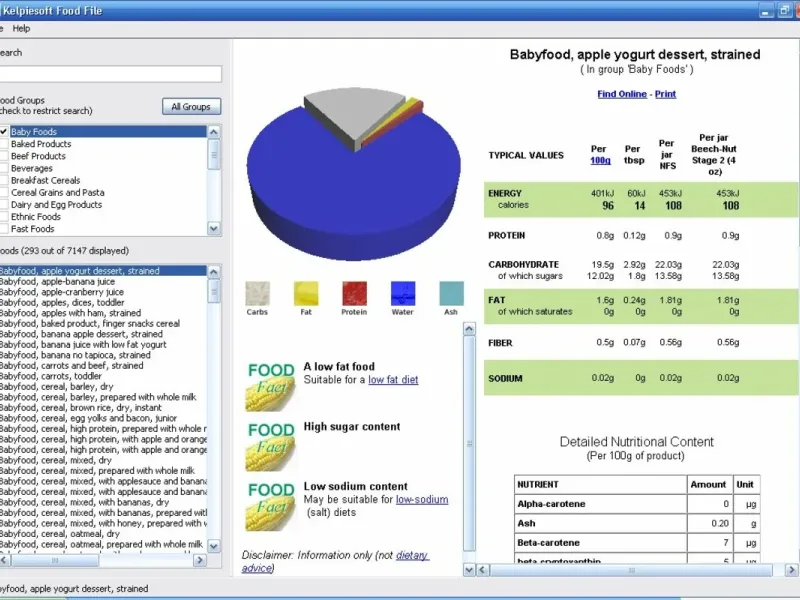Click food facts panel scroll up arrow
The width and height of the screenshot is (800, 600).
(469, 329)
